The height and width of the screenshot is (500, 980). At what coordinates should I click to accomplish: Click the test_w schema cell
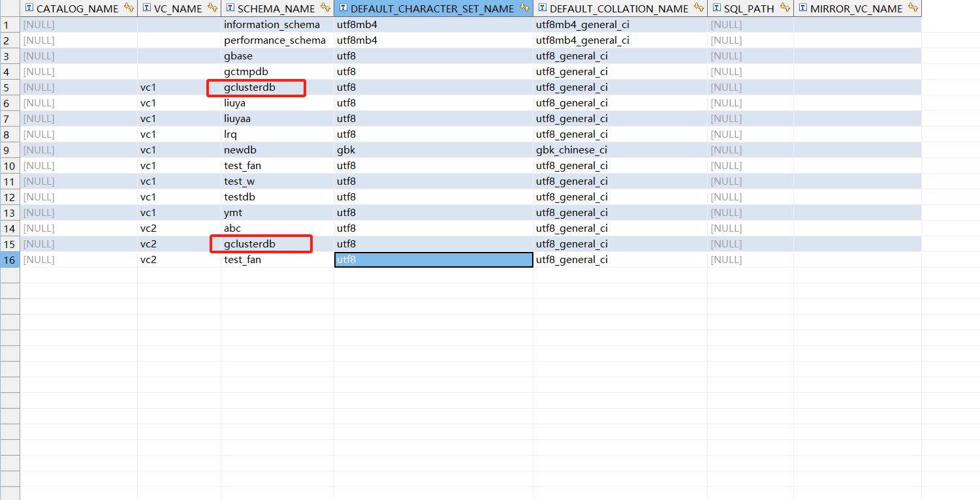click(277, 181)
